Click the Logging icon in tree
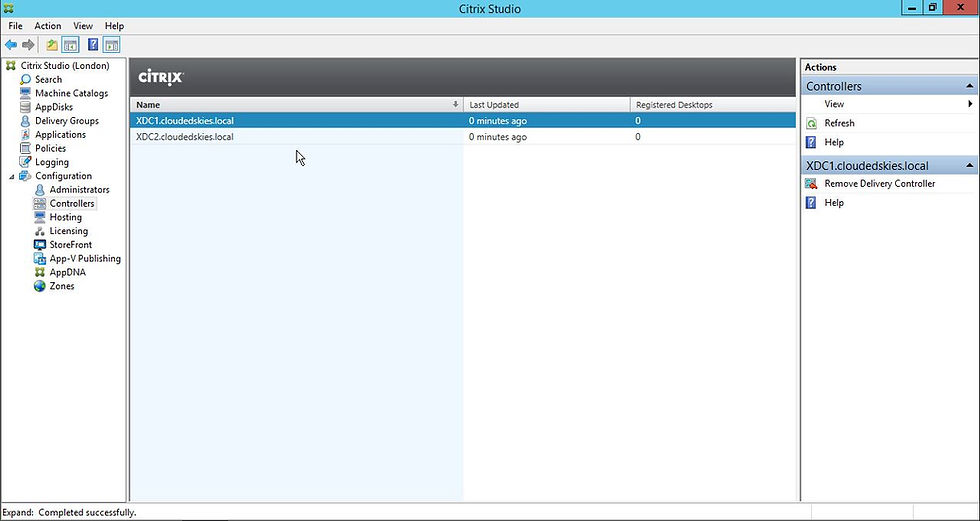This screenshot has width=980, height=521. coord(25,162)
